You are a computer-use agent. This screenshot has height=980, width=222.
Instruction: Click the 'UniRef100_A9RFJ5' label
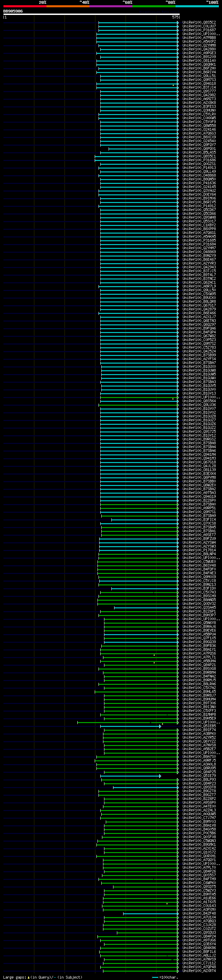(x=199, y=761)
